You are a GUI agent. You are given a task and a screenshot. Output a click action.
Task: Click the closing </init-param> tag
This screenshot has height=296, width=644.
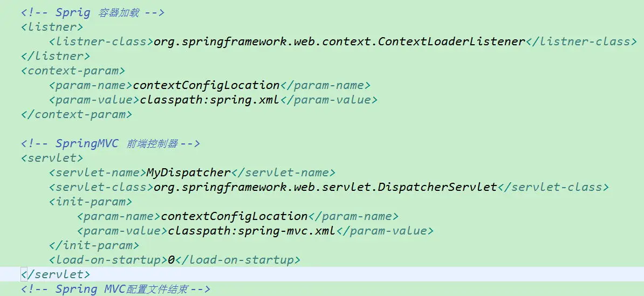coord(94,245)
